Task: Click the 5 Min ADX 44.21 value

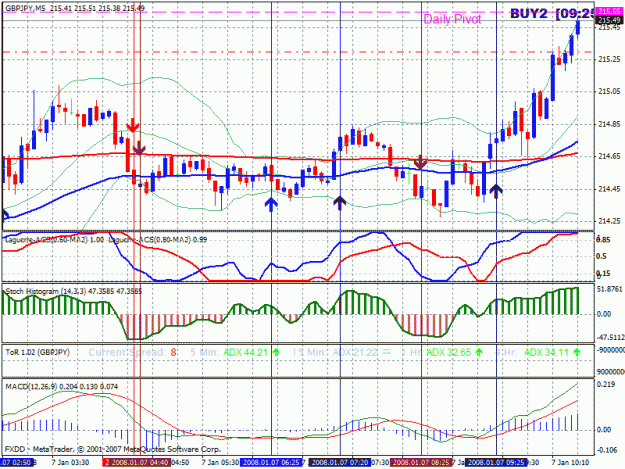Action: (x=246, y=352)
